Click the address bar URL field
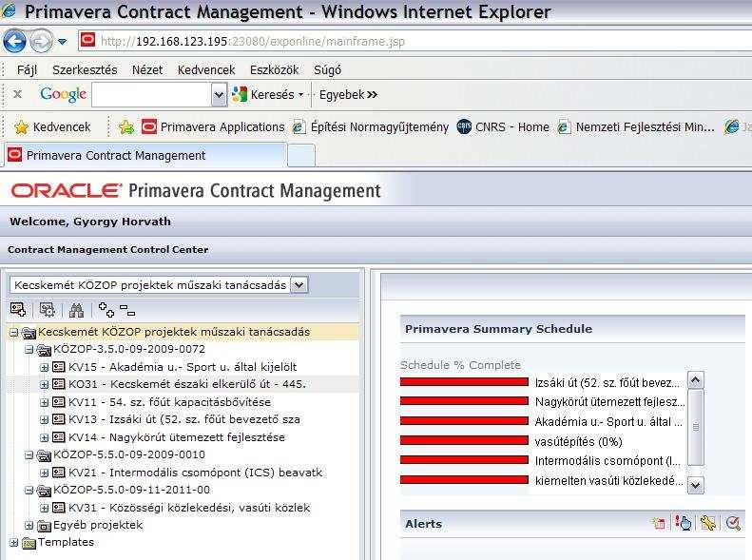Image resolution: width=752 pixels, height=560 pixels. (x=415, y=41)
